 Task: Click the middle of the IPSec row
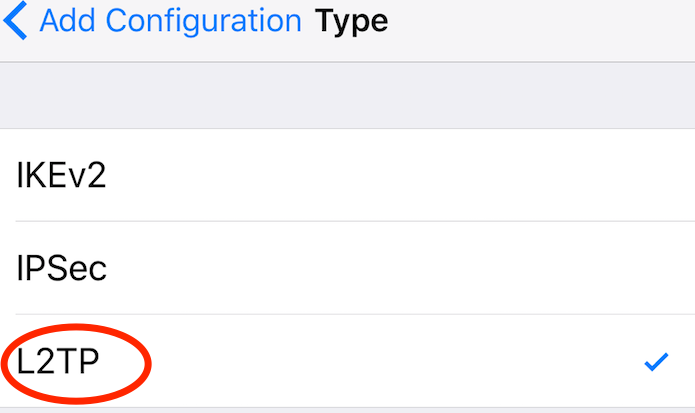click(347, 268)
